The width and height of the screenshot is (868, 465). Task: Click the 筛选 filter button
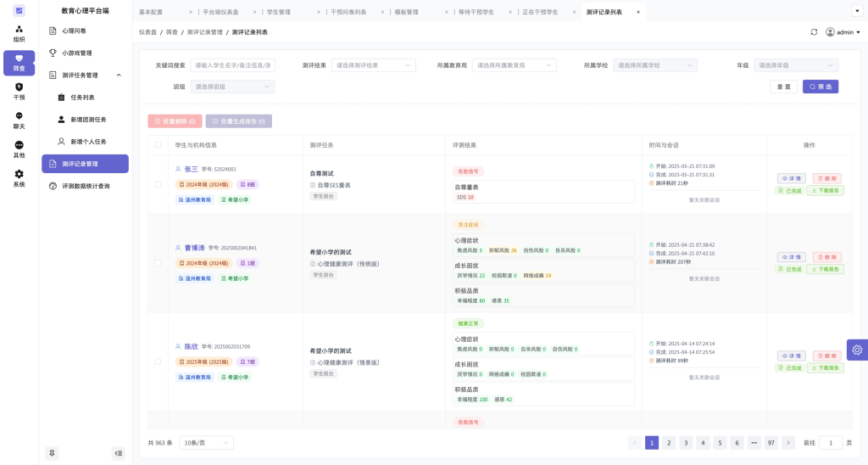pyautogui.click(x=820, y=87)
